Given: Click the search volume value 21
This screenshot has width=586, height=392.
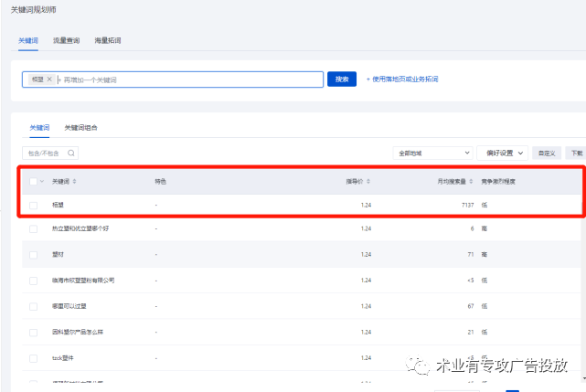Looking at the screenshot, I should click(471, 332).
